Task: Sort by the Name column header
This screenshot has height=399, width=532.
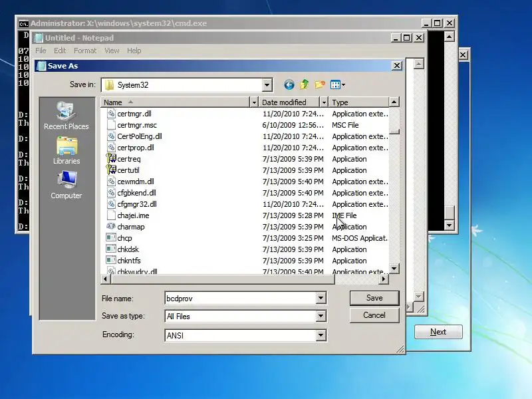Action: coord(175,102)
